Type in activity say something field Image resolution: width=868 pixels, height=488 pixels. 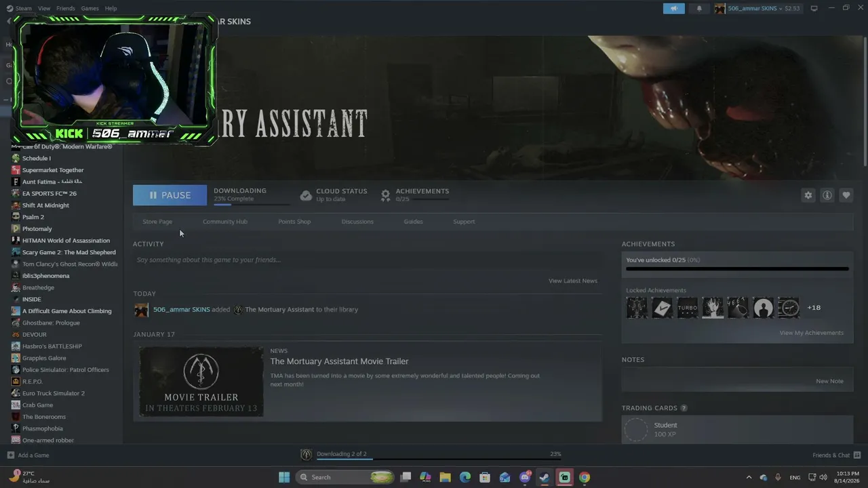coord(367,260)
